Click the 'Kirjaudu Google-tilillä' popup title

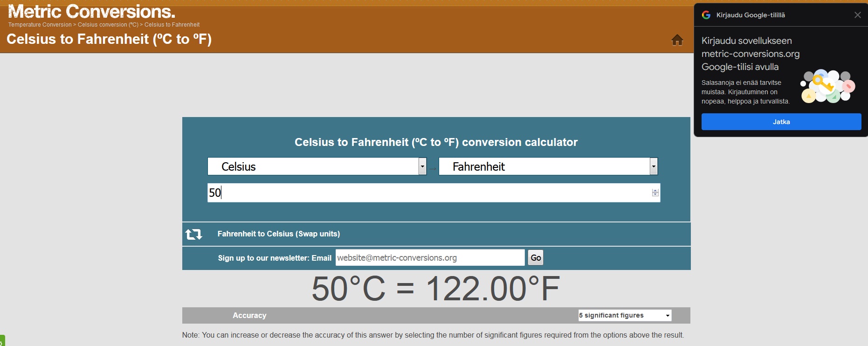click(751, 15)
